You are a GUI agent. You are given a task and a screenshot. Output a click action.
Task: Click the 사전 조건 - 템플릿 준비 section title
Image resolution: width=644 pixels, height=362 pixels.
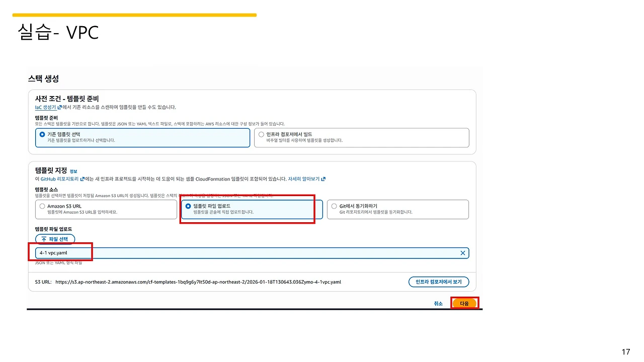pos(67,99)
